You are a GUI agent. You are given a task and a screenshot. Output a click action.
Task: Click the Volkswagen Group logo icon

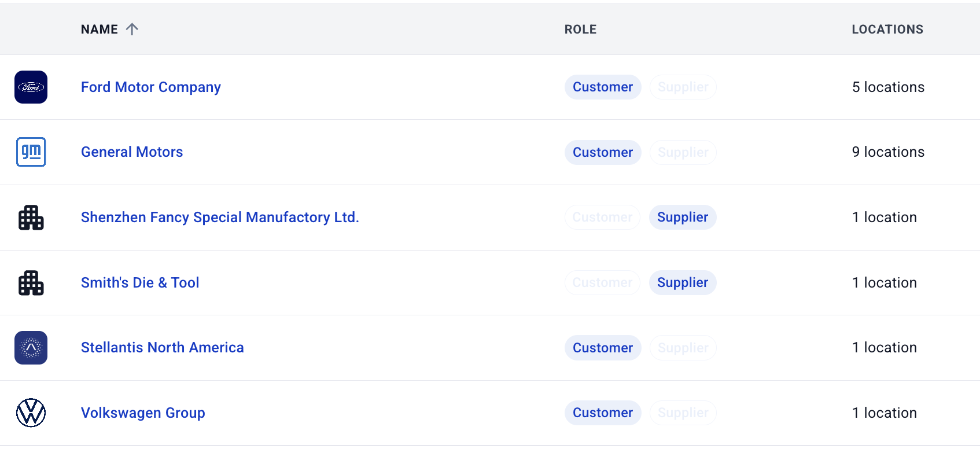pyautogui.click(x=31, y=413)
